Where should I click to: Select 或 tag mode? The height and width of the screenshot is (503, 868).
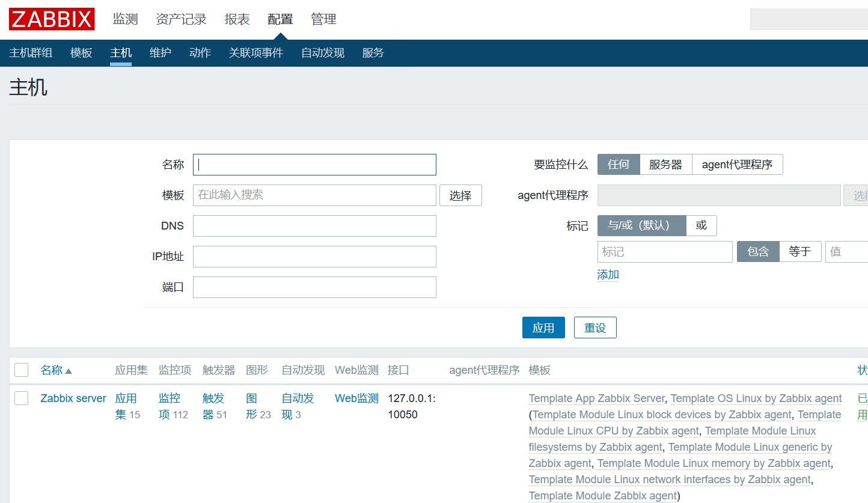coord(701,225)
